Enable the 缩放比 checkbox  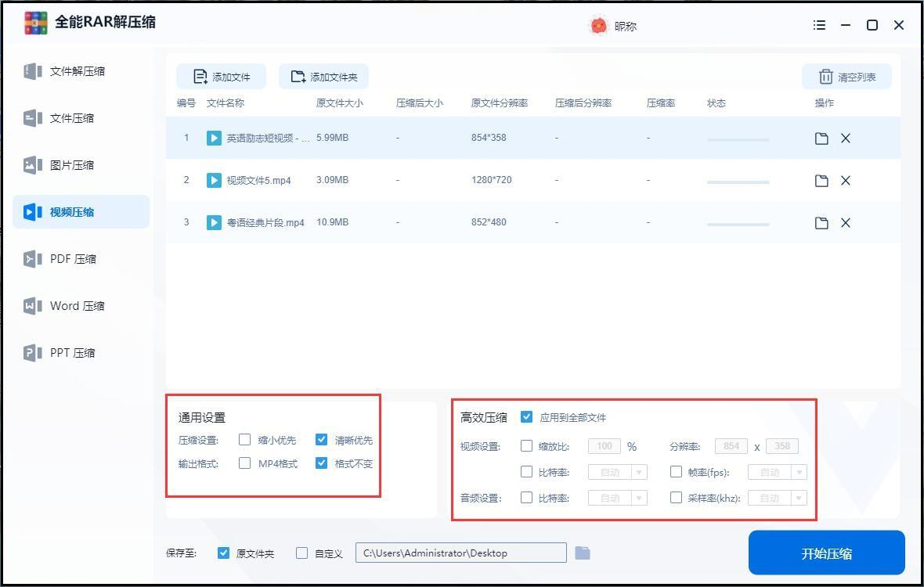click(x=527, y=445)
